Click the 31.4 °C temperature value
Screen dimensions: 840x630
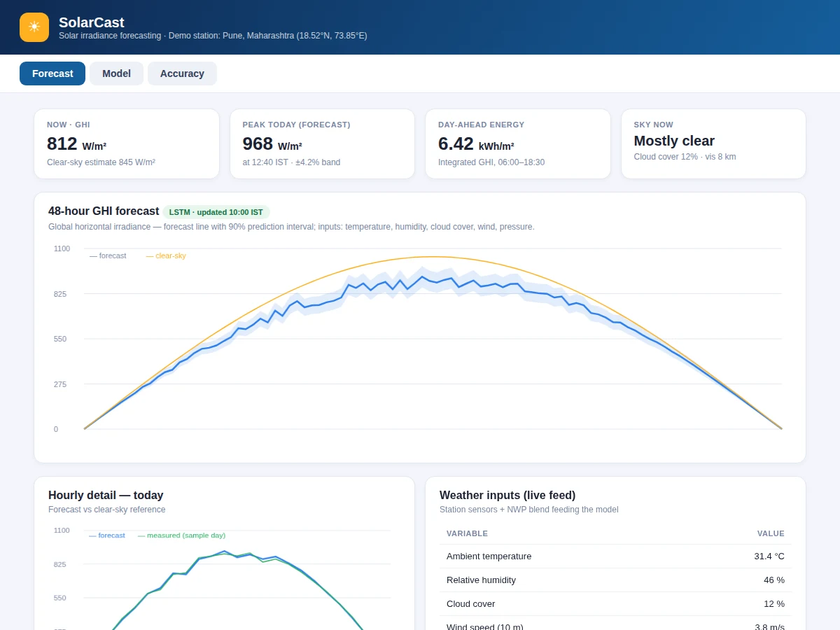[x=769, y=556]
